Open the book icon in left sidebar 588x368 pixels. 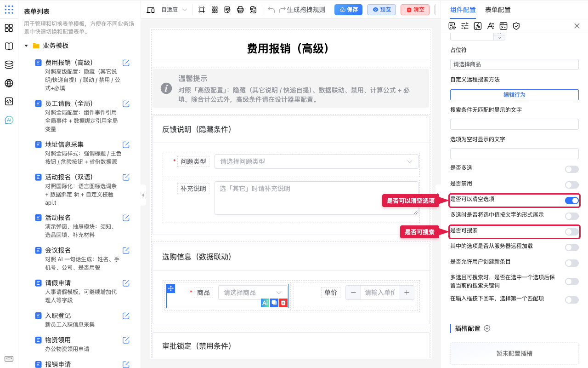(9, 46)
